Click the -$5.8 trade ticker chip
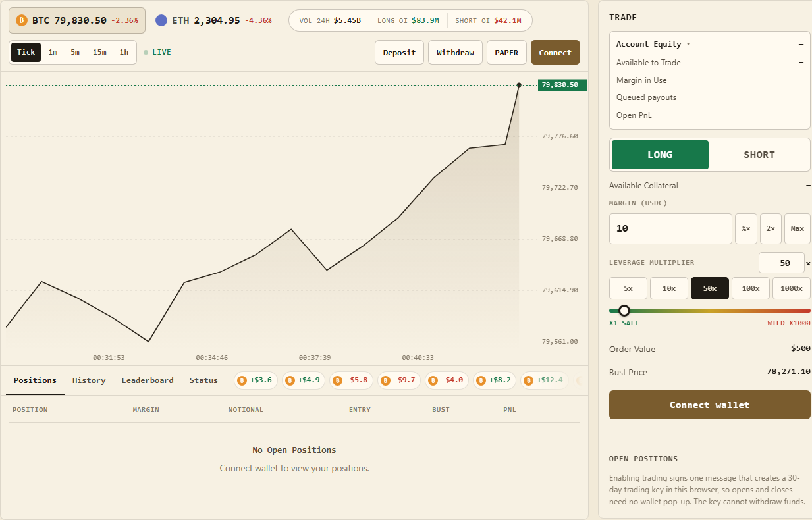Image resolution: width=812 pixels, height=520 pixels. click(352, 380)
